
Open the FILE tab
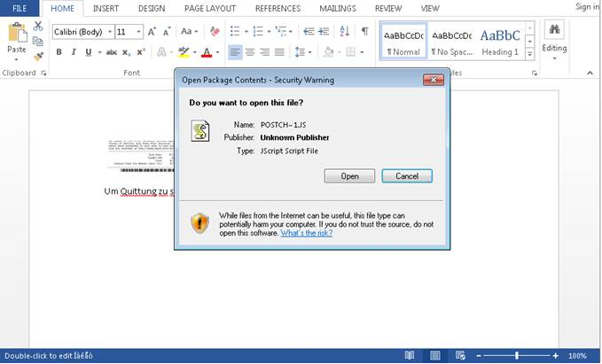point(20,8)
